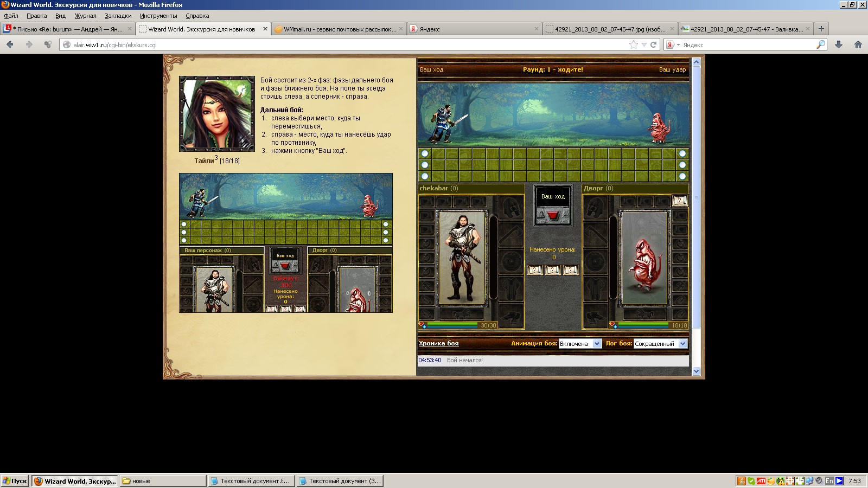
Task: Click chekabar's helmet equipment slot
Action: [510, 207]
